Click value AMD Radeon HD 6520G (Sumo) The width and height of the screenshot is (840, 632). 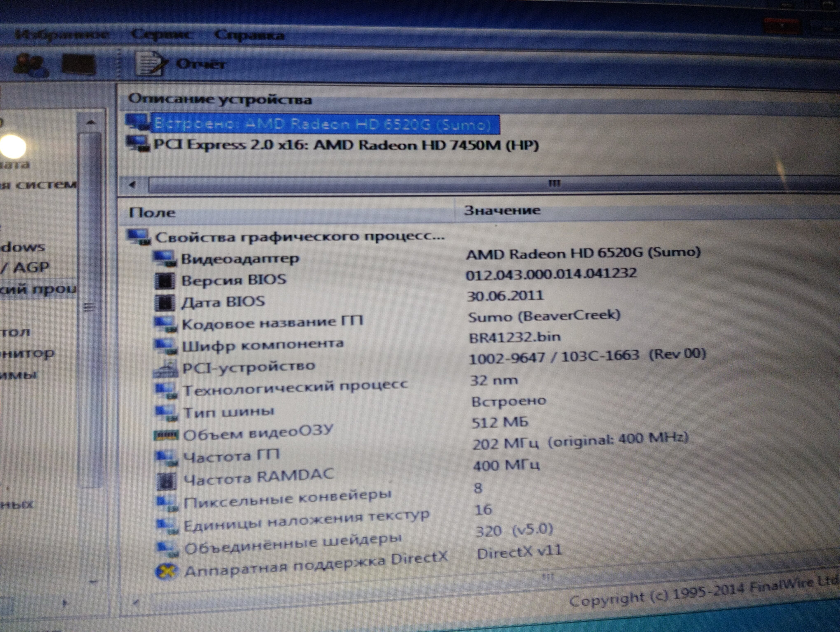tap(583, 253)
